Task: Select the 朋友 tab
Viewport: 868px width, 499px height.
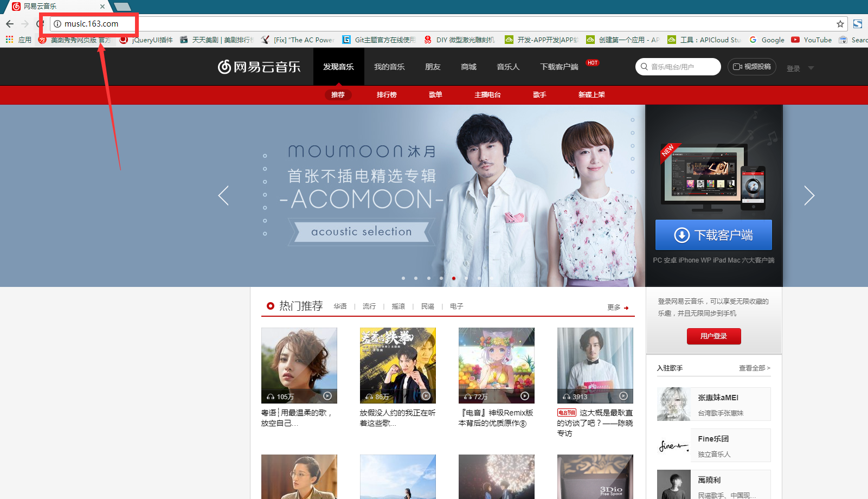Action: point(433,67)
